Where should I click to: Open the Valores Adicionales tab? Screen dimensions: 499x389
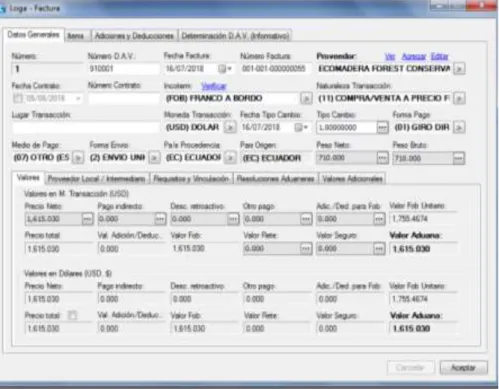pyautogui.click(x=353, y=179)
